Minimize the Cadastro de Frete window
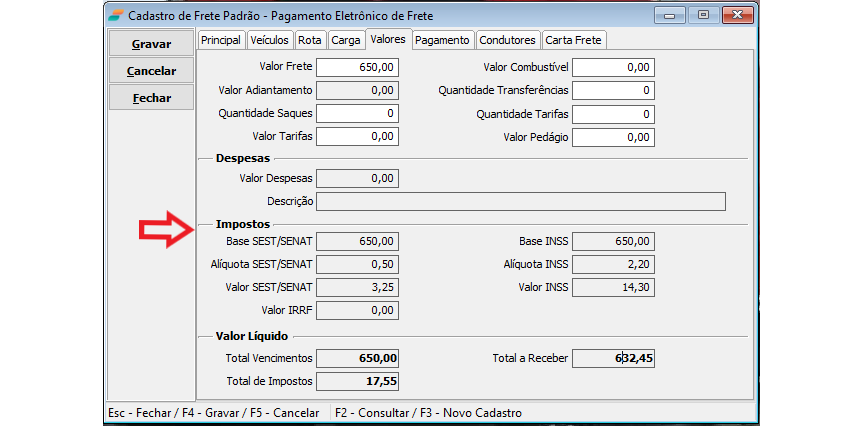Image resolution: width=862 pixels, height=426 pixels. (x=671, y=15)
